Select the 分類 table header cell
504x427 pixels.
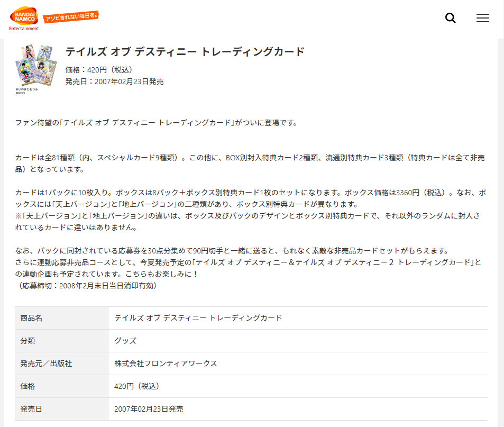28,341
